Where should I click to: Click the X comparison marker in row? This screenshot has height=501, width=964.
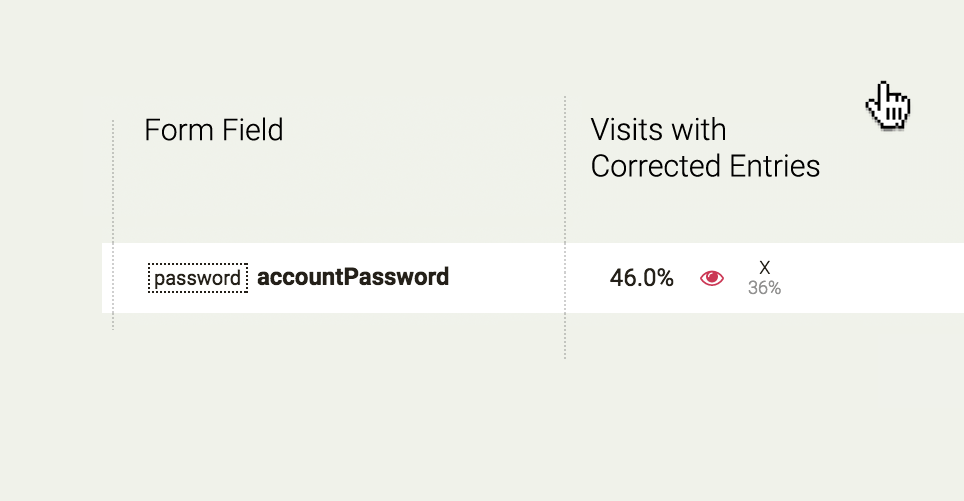(x=764, y=267)
